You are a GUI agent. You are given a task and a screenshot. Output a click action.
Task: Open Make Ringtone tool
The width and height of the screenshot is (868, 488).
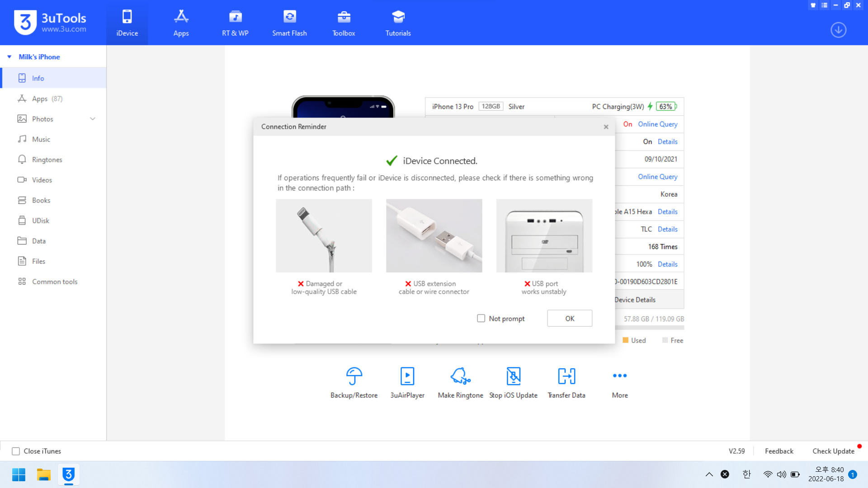[460, 376]
